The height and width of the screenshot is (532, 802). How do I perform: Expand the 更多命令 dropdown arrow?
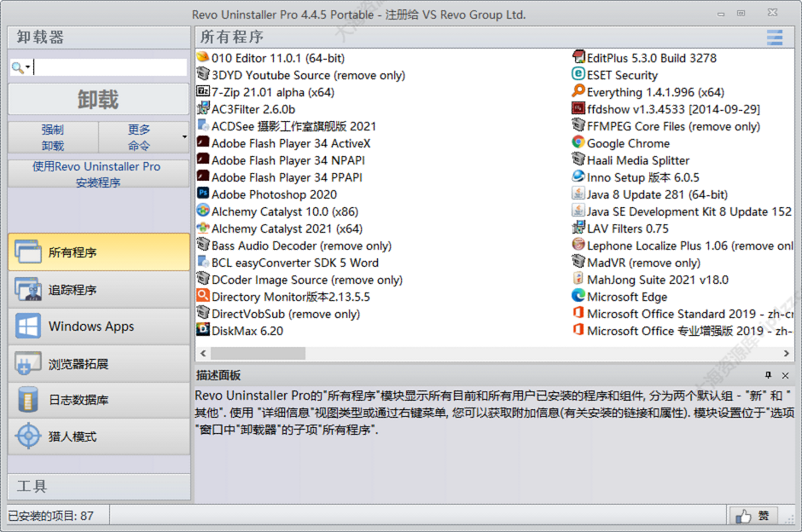[184, 137]
